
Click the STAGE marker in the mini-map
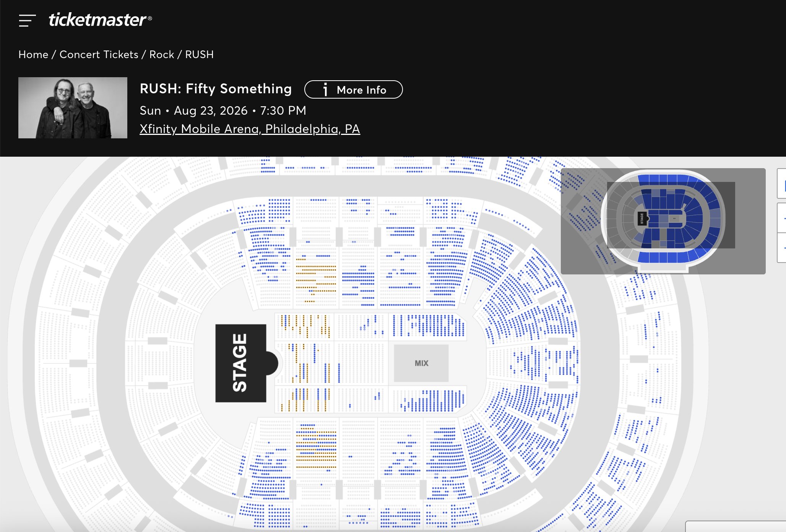642,219
